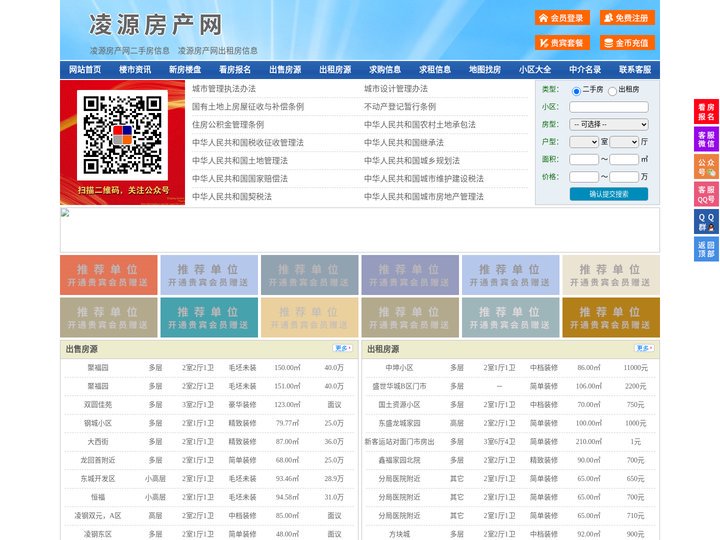Open the 钢城小区 sale listing
The width and height of the screenshot is (720, 540).
(98, 423)
